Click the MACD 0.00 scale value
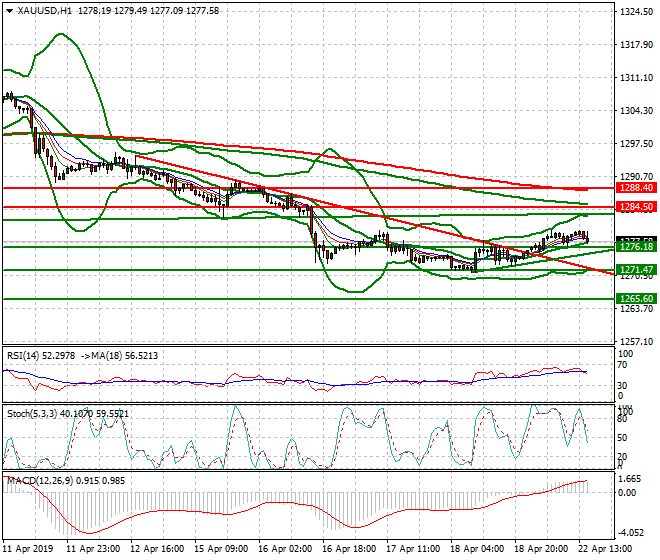Viewport: 660px width, 560px height. 628,493
